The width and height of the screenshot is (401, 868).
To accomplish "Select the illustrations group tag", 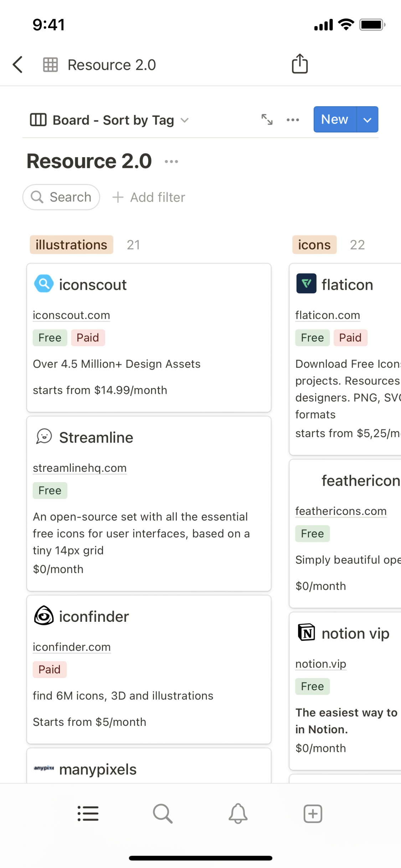I will (x=71, y=245).
